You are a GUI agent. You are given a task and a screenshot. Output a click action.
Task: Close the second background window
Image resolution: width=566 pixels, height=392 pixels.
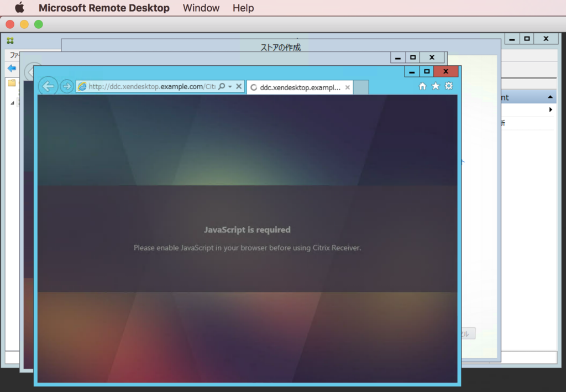[432, 58]
